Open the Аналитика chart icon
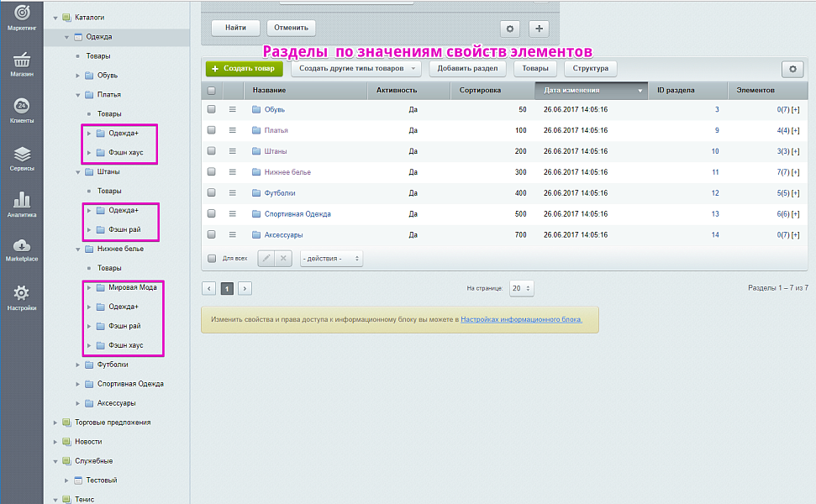Viewport: 816px width, 504px height. click(22, 204)
